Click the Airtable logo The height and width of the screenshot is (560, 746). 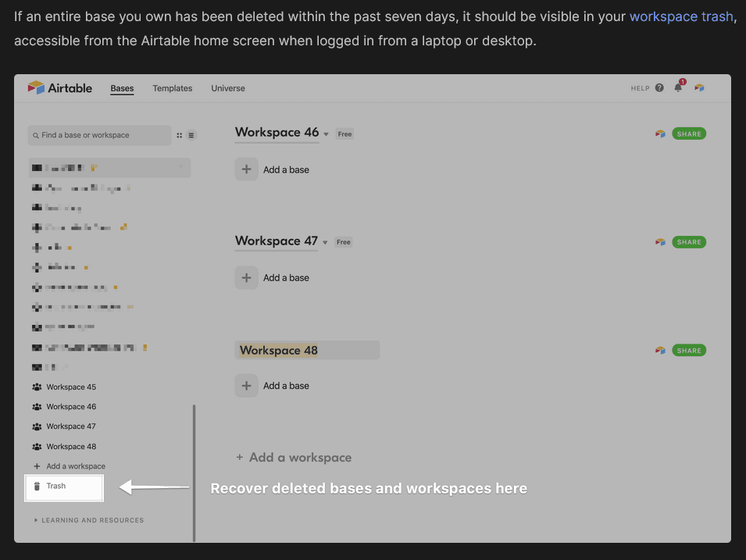click(60, 88)
